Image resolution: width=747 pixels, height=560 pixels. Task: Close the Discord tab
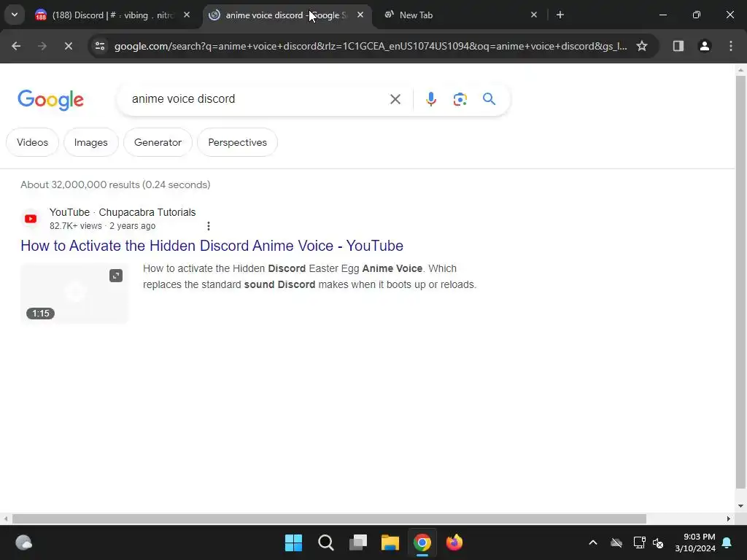click(187, 15)
